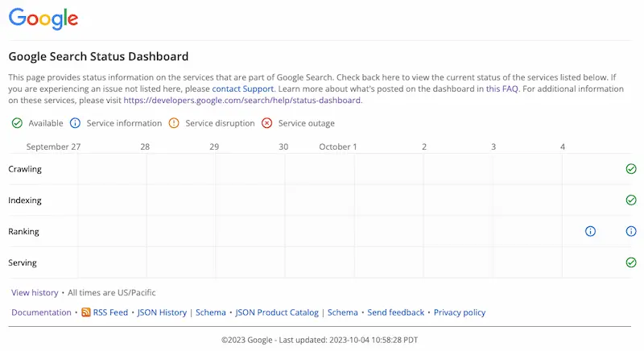Viewport: 644px width, 351px height.
Task: Click the red Service outage legend icon
Action: pyautogui.click(x=267, y=123)
